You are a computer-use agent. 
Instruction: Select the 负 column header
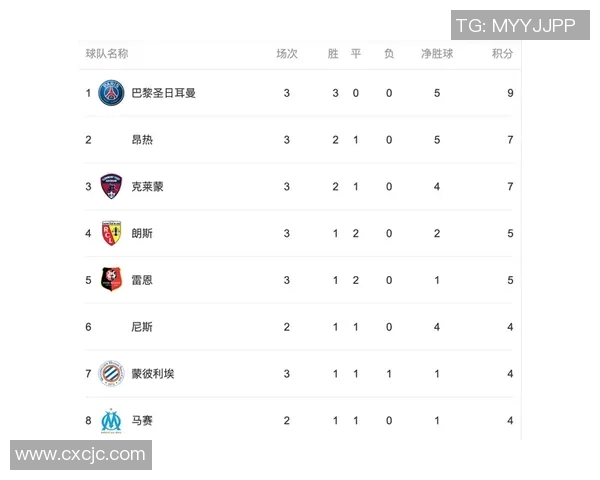(x=389, y=54)
